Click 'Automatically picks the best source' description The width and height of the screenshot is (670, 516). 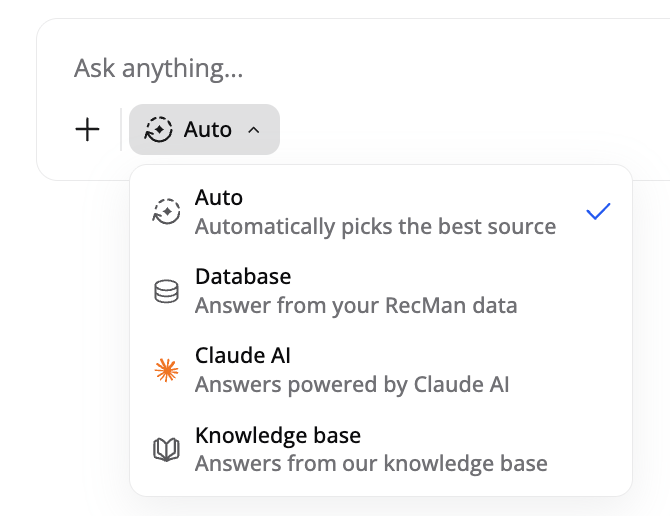pos(376,226)
